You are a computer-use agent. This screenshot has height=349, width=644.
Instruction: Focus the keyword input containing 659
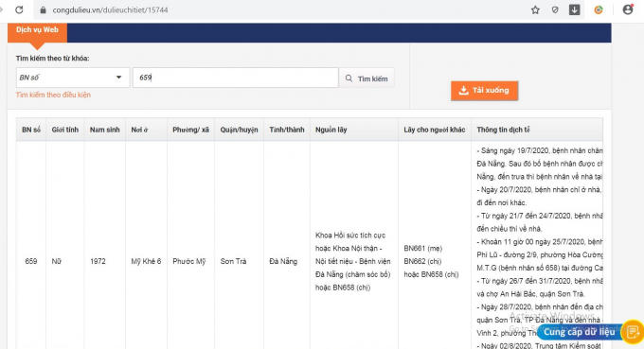(x=235, y=78)
